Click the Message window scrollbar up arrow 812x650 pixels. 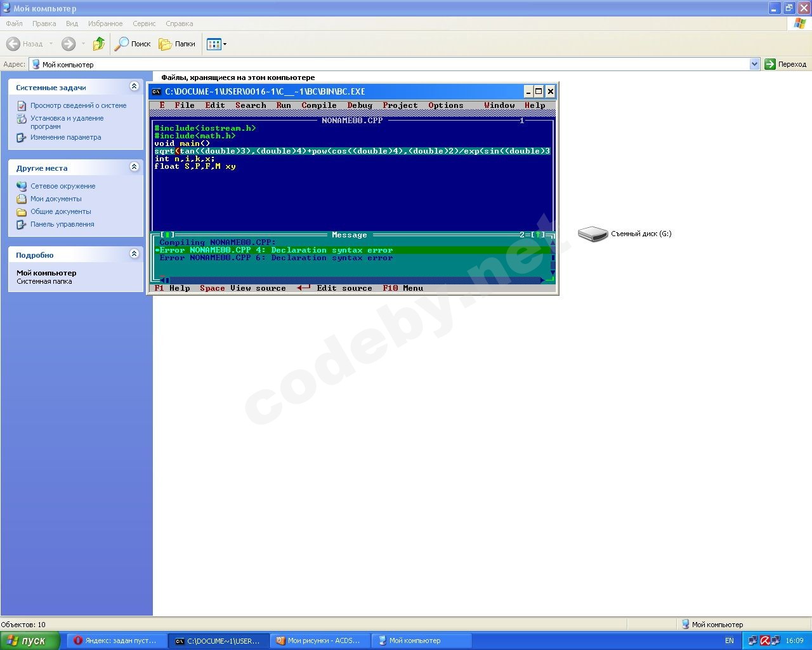point(553,242)
